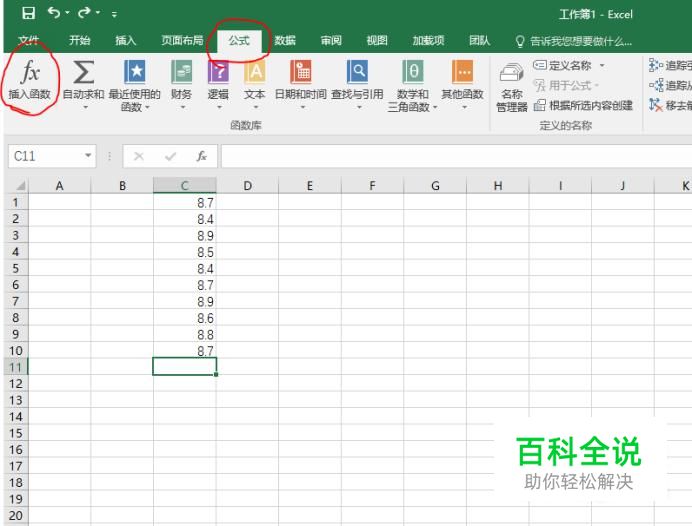Expand the Financial (财务) dropdown arrow
This screenshot has height=526, width=692.
click(183, 107)
